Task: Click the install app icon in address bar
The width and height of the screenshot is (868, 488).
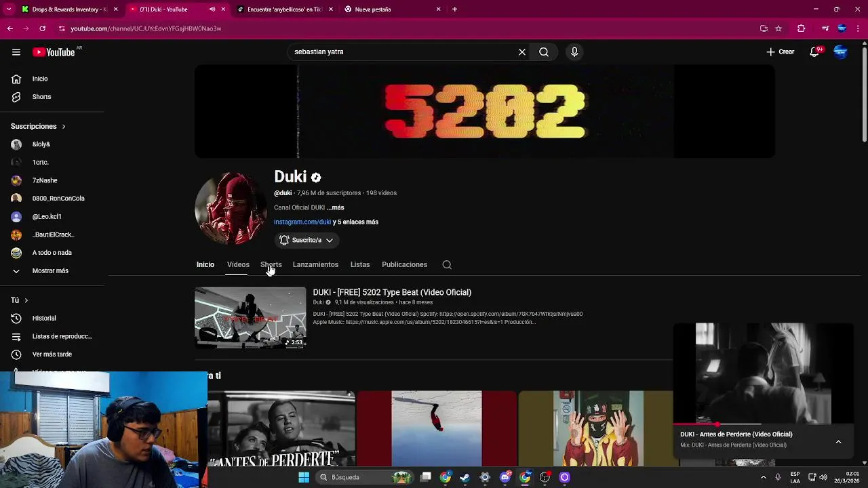Action: pyautogui.click(x=764, y=28)
